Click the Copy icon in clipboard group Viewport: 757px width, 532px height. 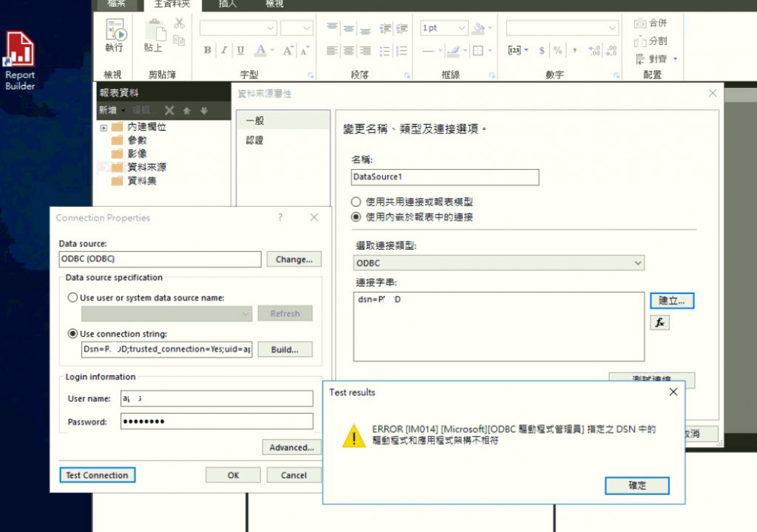click(x=179, y=41)
